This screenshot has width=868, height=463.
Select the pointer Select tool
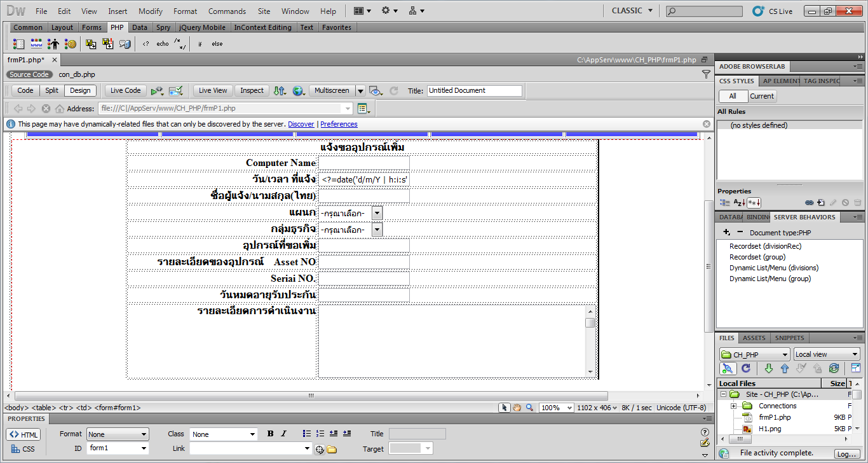pos(505,408)
